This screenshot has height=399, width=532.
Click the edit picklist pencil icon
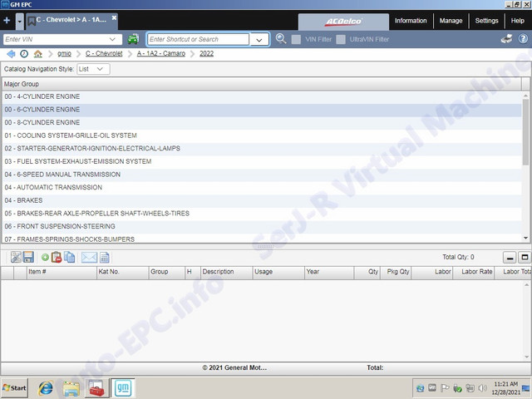point(16,257)
